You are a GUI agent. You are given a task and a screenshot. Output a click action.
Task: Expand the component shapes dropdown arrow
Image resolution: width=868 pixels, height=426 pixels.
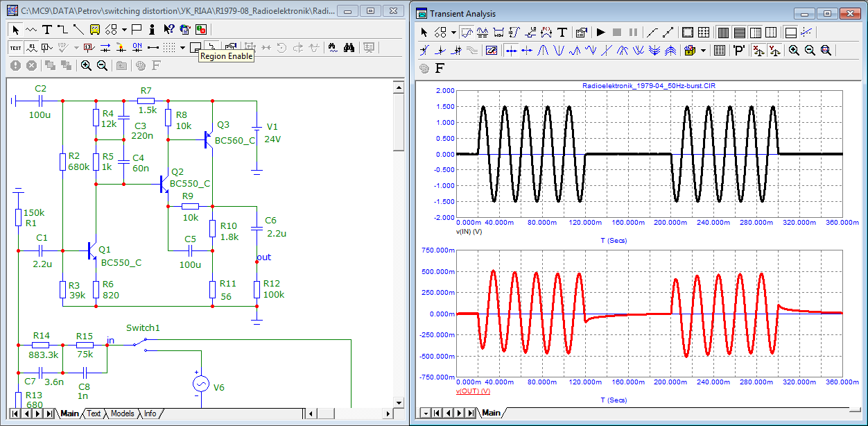pyautogui.click(x=124, y=29)
